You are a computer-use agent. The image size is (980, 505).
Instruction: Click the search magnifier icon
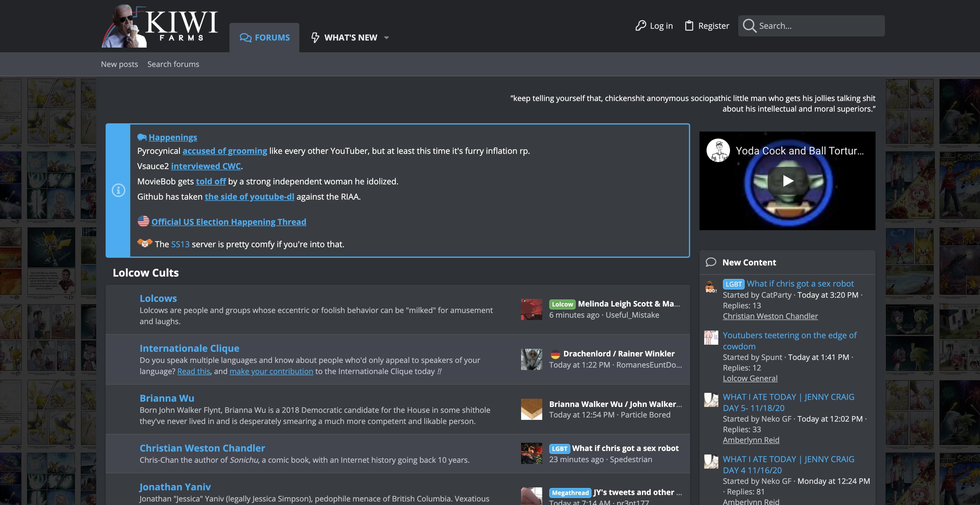(x=749, y=26)
